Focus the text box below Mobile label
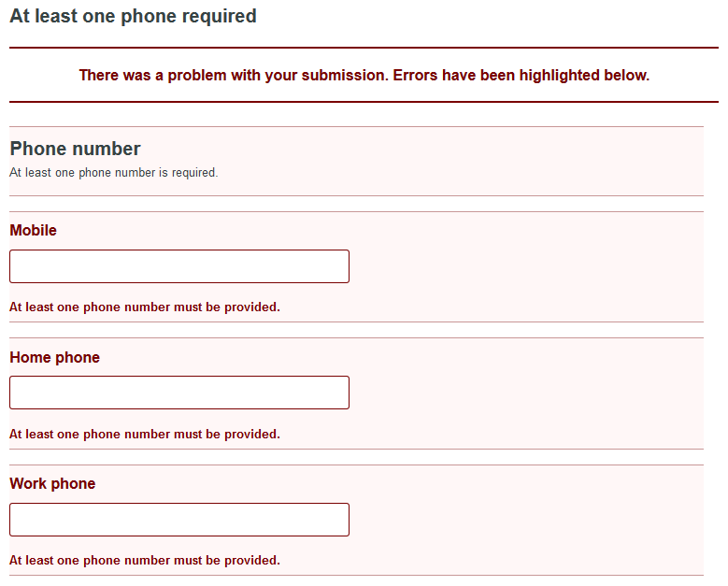 point(179,266)
